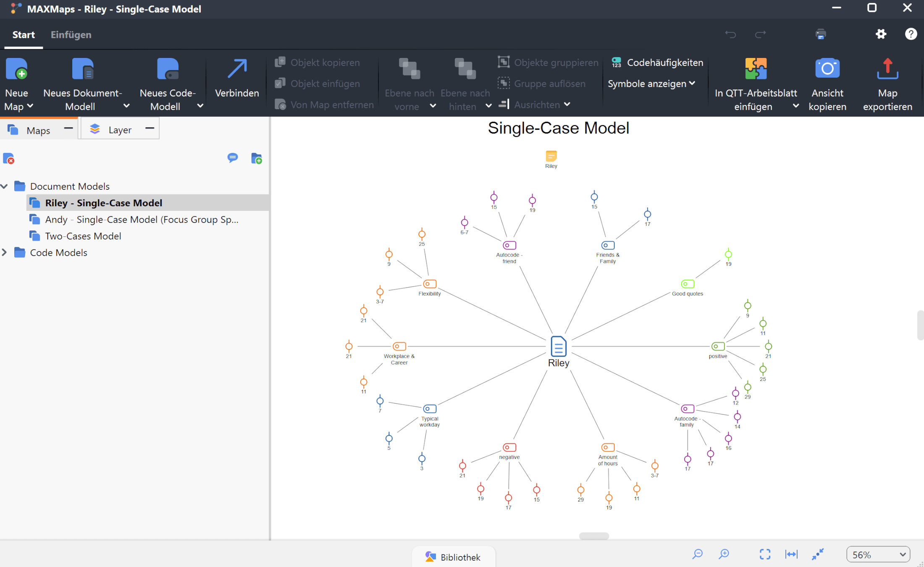Select the Workplace & Career code node
The image size is (924, 567).
tap(399, 346)
